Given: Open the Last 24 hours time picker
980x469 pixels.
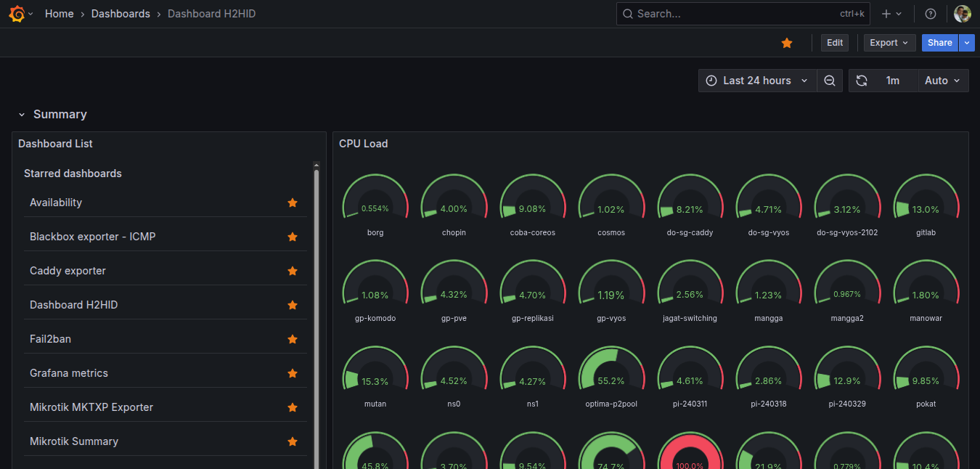Looking at the screenshot, I should coord(757,81).
